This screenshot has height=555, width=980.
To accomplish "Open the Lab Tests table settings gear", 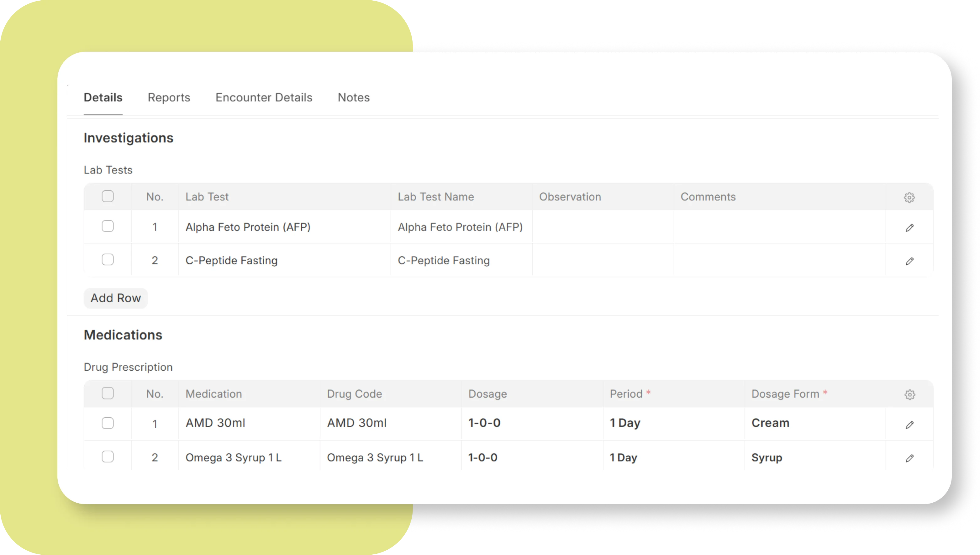I will tap(909, 198).
